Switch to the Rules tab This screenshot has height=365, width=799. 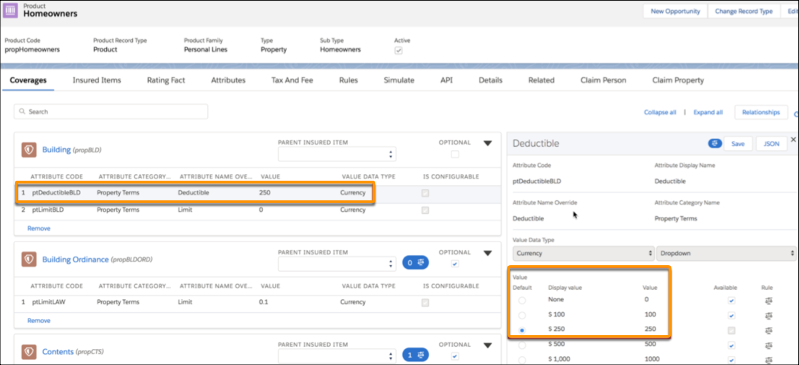coord(349,80)
